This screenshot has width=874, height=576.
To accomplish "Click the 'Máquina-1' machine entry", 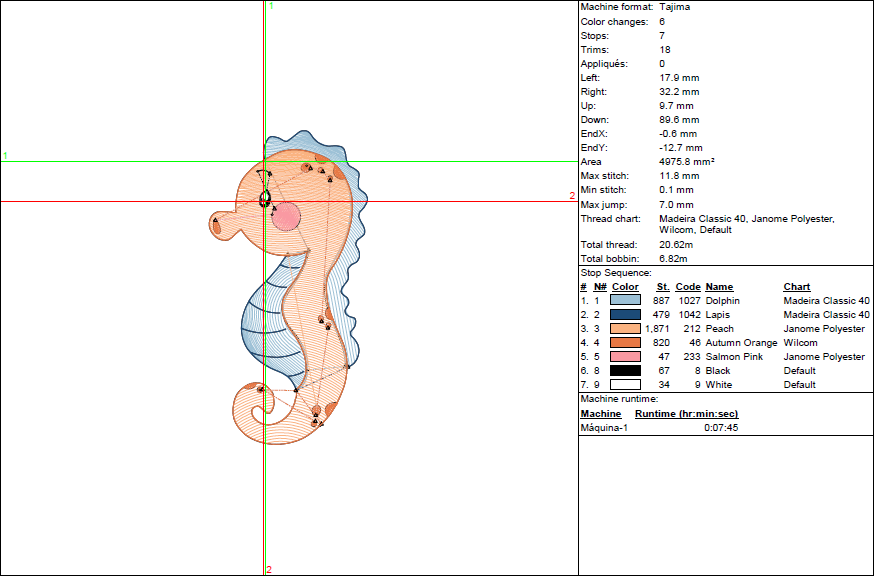I will (604, 428).
